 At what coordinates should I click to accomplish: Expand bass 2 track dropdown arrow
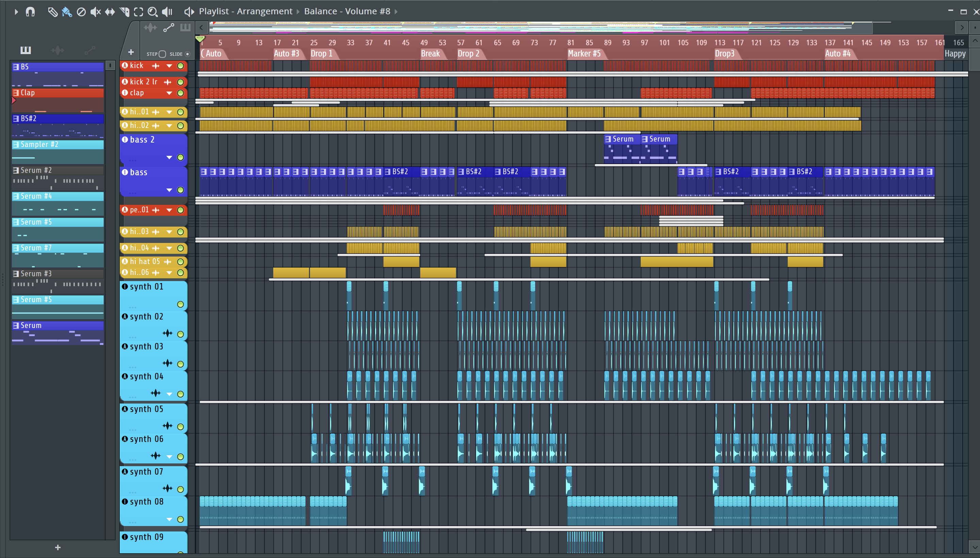tap(169, 158)
